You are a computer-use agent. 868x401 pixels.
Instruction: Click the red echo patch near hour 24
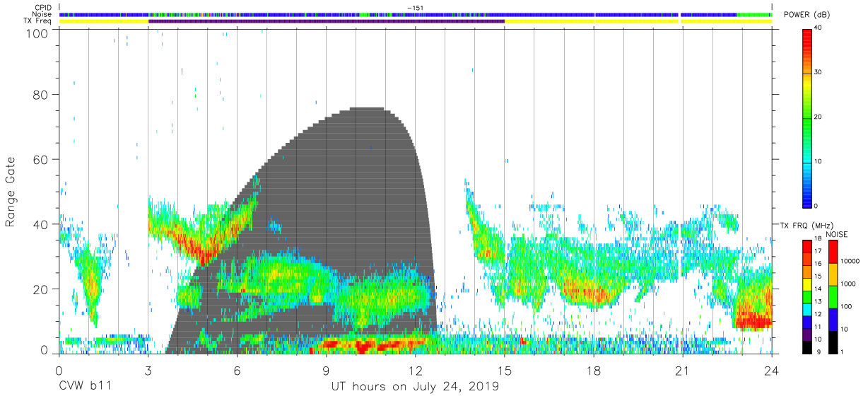coord(753,320)
